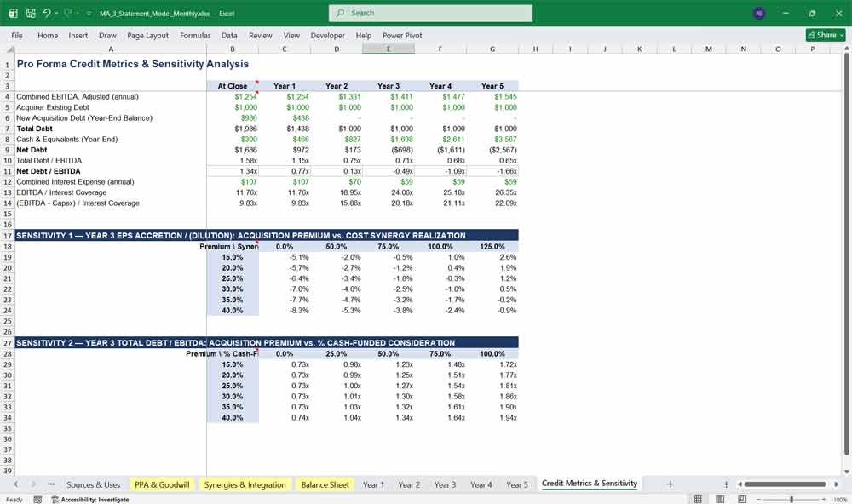Screen dimensions: 852x504
Task: Click the zoom in plus button
Action: click(x=824, y=499)
